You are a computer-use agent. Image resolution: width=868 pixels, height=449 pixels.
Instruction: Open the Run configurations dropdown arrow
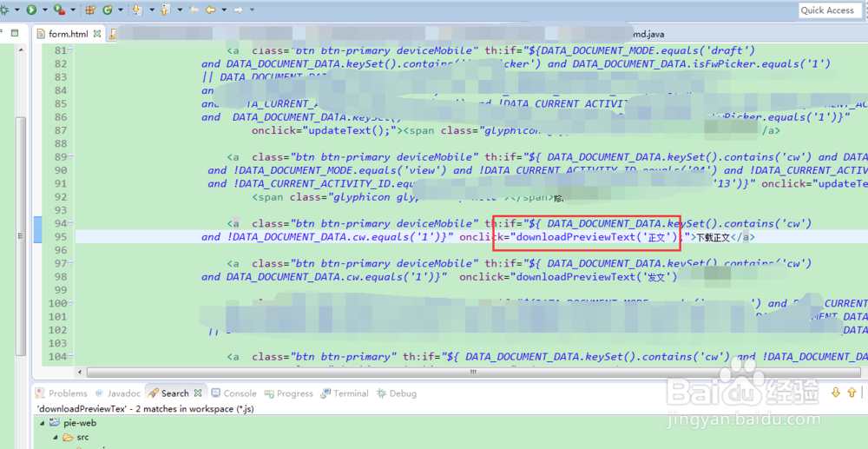tap(44, 10)
